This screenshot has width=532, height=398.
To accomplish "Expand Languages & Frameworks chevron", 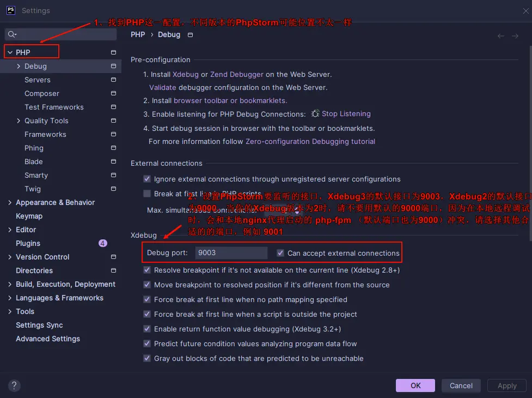I will point(10,298).
